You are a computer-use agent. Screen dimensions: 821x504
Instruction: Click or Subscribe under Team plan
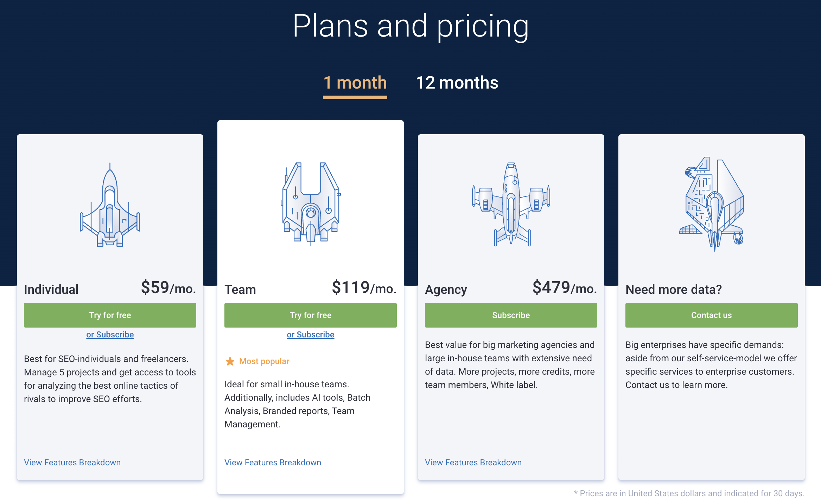(x=311, y=335)
